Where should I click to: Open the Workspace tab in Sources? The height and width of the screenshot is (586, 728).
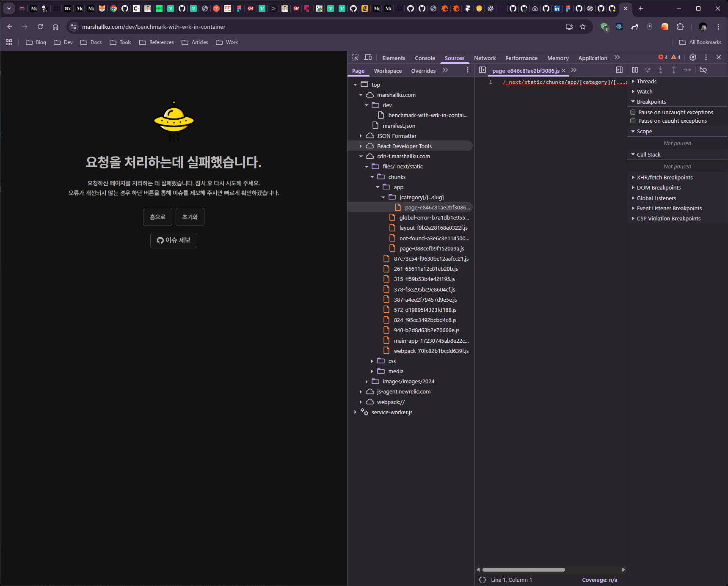(388, 71)
